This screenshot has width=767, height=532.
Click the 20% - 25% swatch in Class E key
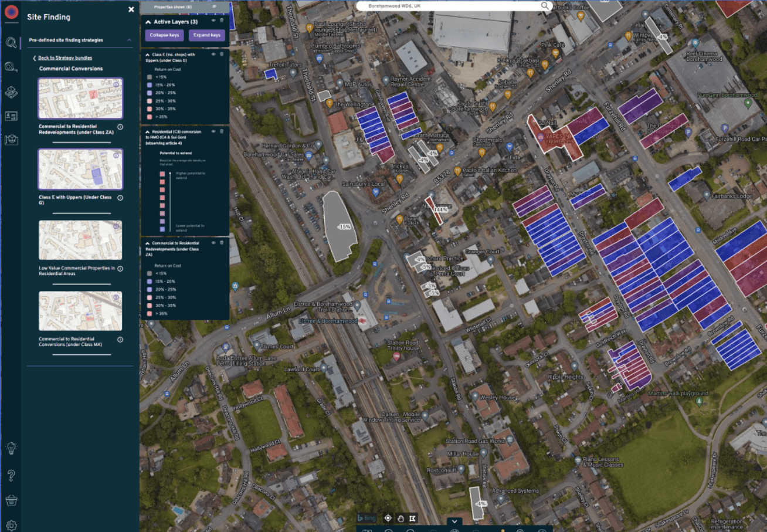tap(150, 93)
